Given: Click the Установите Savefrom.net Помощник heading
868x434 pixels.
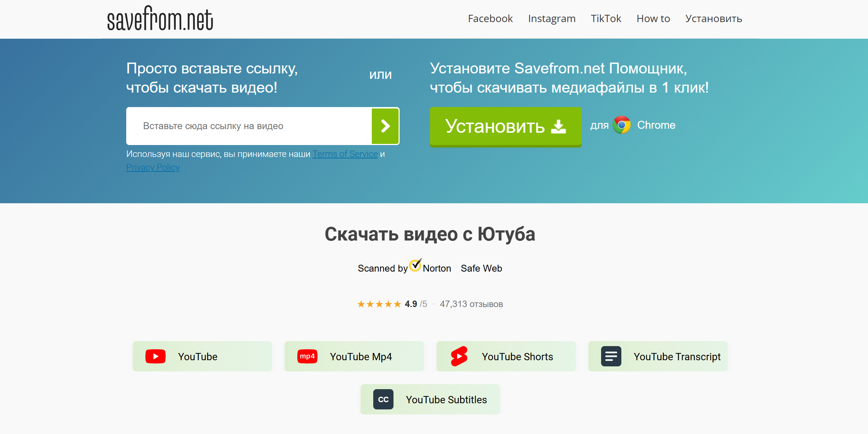Looking at the screenshot, I should pyautogui.click(x=569, y=78).
